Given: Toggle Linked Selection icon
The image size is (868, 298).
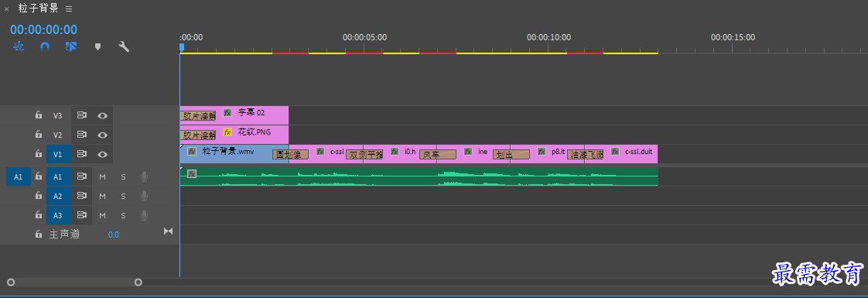Looking at the screenshot, I should pos(71,46).
